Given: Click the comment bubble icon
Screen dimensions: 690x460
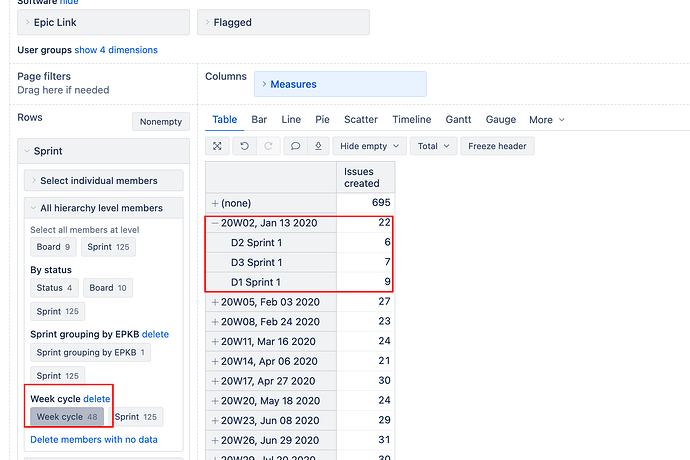Looking at the screenshot, I should pos(295,146).
